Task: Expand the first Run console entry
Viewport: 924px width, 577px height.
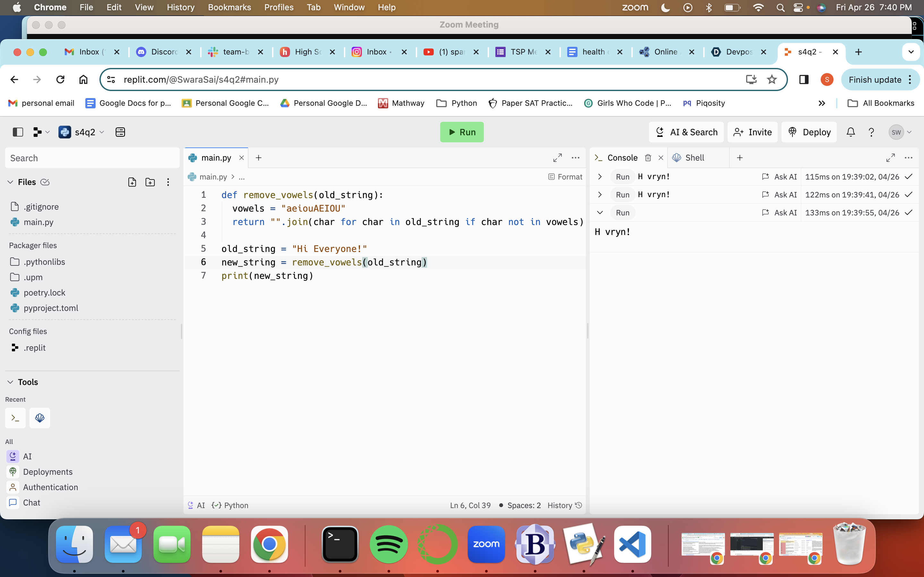Action: coord(599,177)
